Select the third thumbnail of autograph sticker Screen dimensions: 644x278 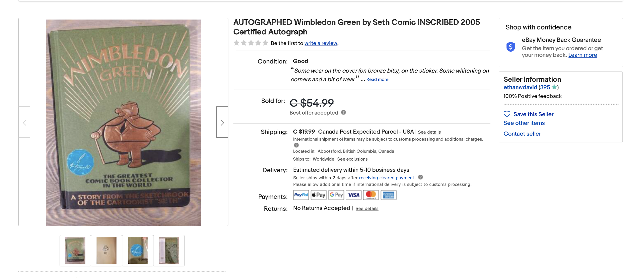click(137, 251)
